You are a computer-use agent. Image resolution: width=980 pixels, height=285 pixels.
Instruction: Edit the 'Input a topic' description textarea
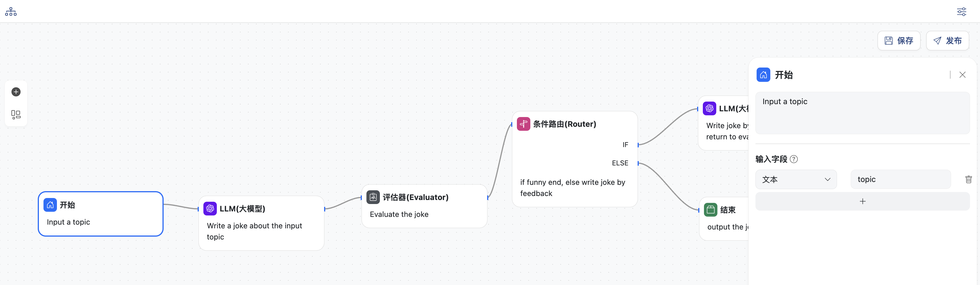point(862,113)
